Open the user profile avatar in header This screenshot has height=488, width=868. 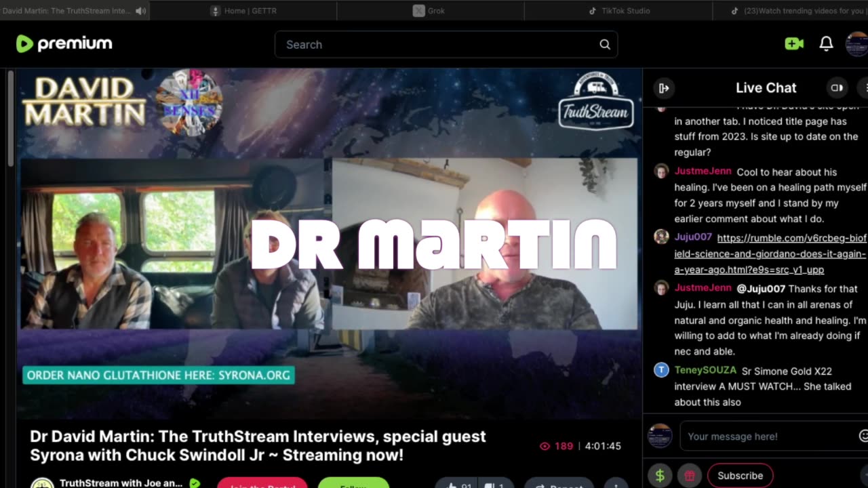point(857,44)
